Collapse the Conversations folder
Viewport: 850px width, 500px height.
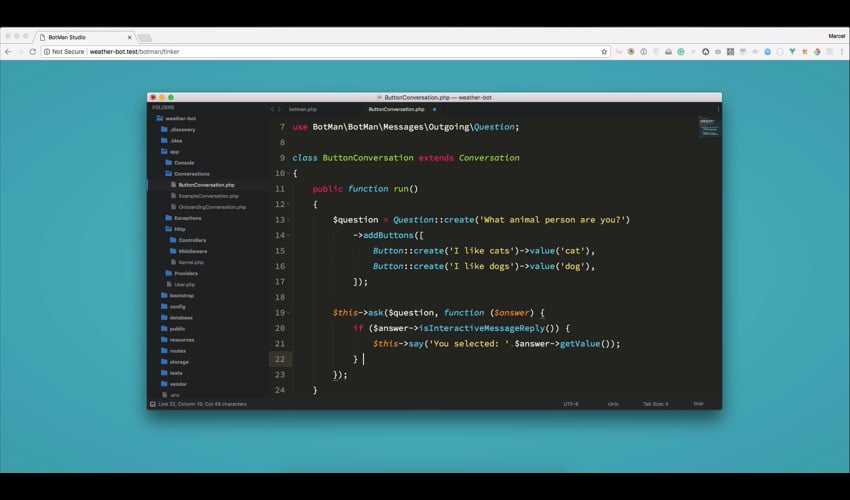(x=188, y=174)
